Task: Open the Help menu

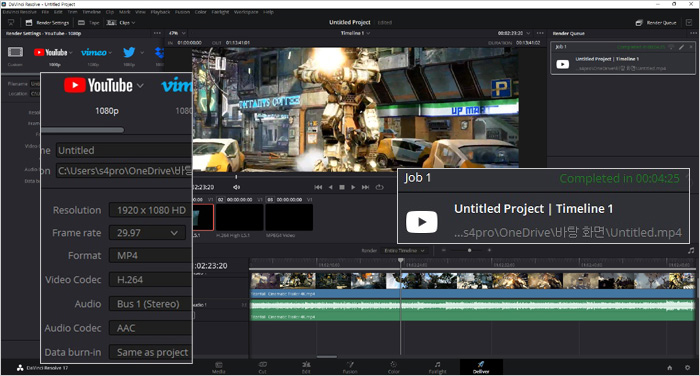Action: tap(268, 12)
